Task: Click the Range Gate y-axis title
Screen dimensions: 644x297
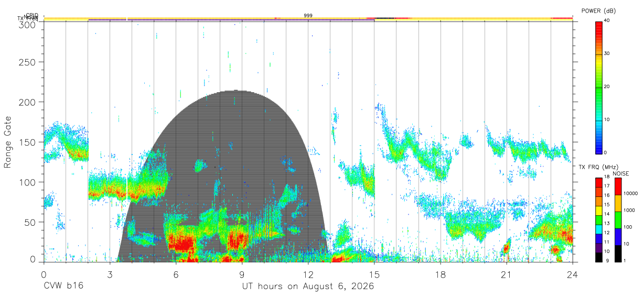Action: click(8, 141)
